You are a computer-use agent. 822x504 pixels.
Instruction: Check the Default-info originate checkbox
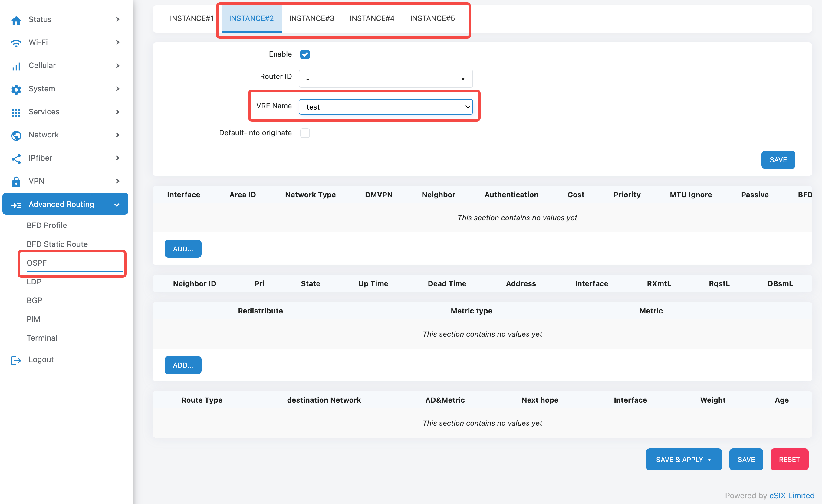tap(304, 133)
